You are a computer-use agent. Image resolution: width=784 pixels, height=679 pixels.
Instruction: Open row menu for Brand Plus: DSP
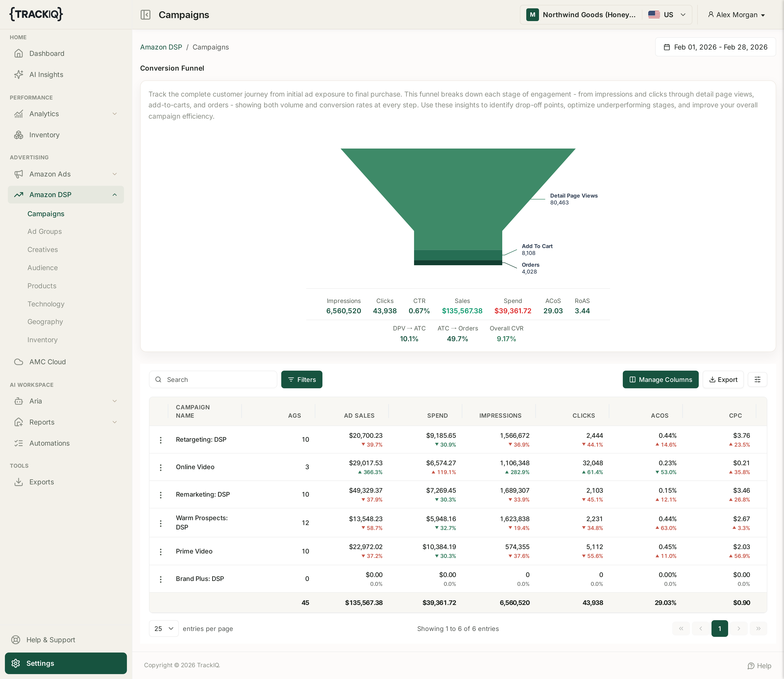pyautogui.click(x=160, y=579)
